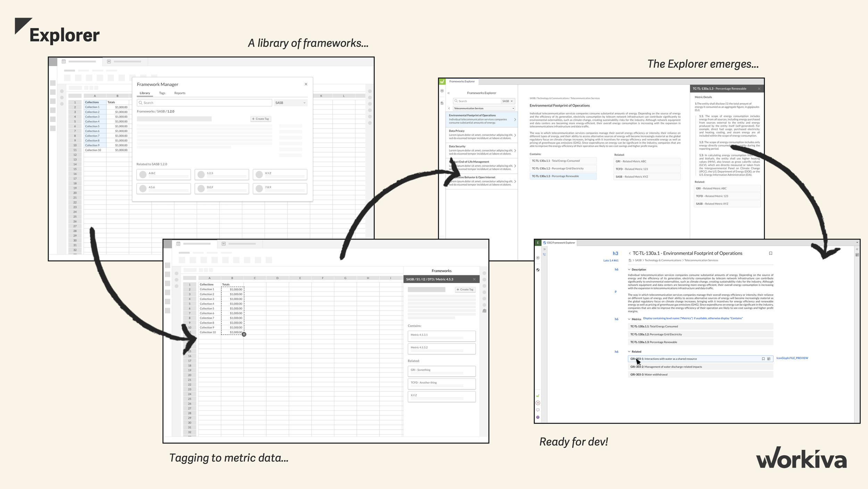
Task: Click TCFD - Related Metric 123 in Metric Details panel
Action: pos(727,196)
